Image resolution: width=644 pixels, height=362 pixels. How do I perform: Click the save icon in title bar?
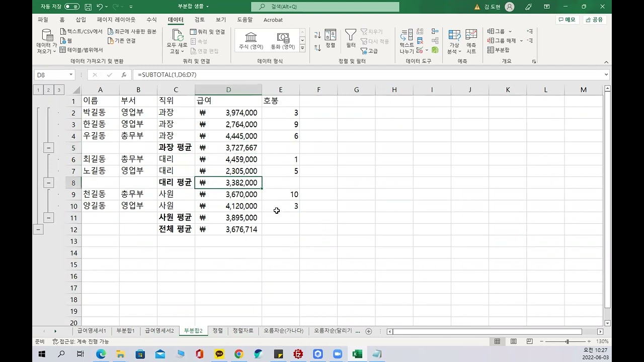click(x=88, y=7)
